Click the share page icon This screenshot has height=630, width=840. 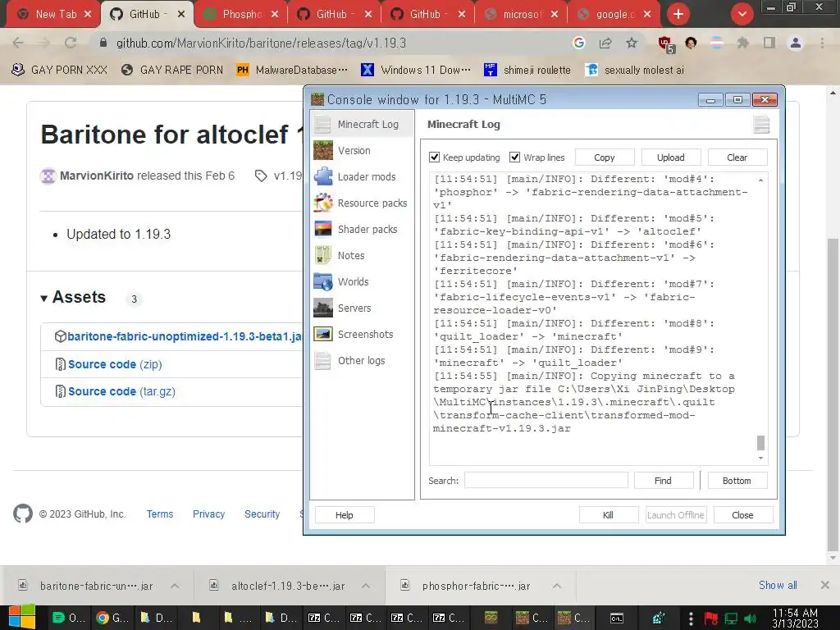point(605,43)
